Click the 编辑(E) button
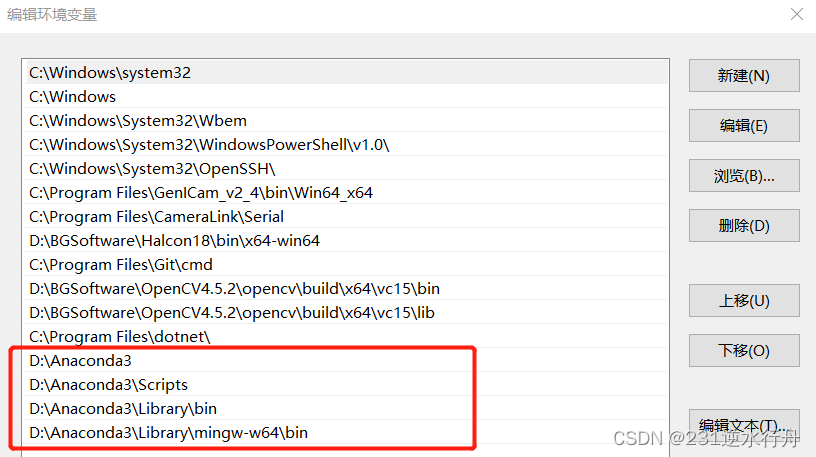The image size is (816, 457). pos(744,125)
